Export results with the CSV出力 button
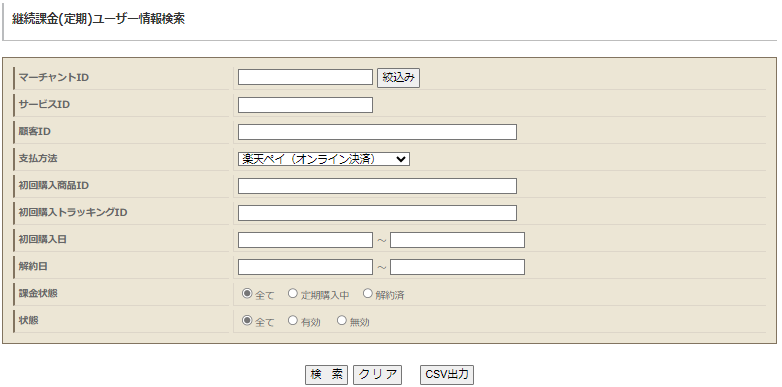This screenshot has width=782, height=387. click(447, 375)
